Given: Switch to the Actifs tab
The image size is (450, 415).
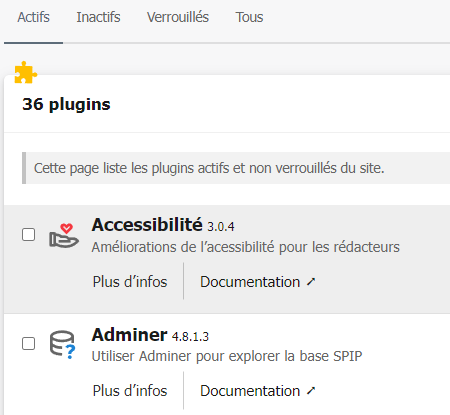Looking at the screenshot, I should (x=33, y=17).
